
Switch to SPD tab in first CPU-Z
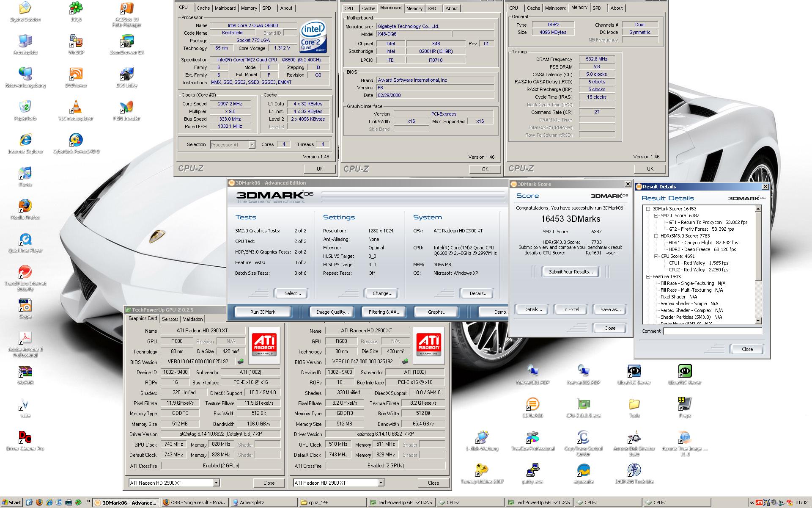(266, 8)
